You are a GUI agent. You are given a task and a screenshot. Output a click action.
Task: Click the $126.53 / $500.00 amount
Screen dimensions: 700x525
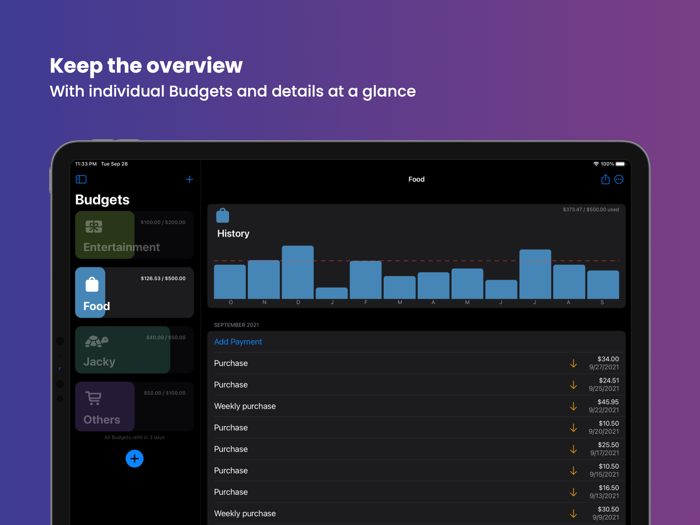click(163, 278)
